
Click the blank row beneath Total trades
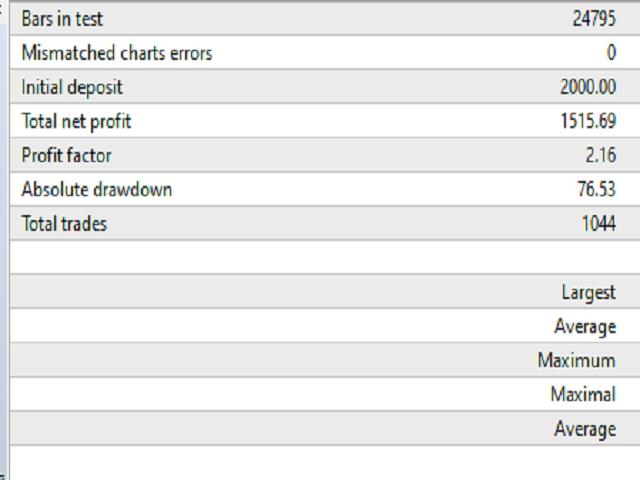[320, 257]
